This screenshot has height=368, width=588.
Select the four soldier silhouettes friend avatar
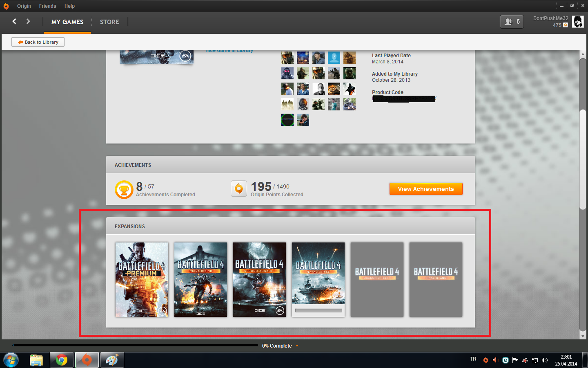pyautogui.click(x=287, y=104)
